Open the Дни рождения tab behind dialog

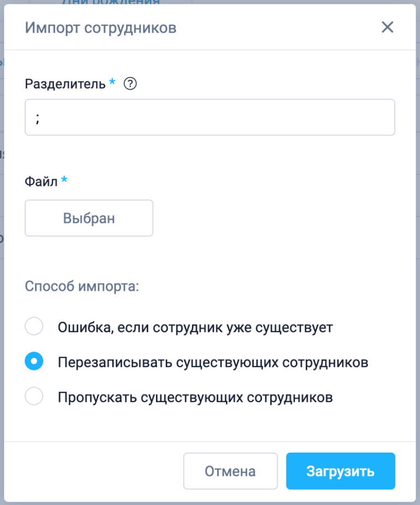coord(110,2)
